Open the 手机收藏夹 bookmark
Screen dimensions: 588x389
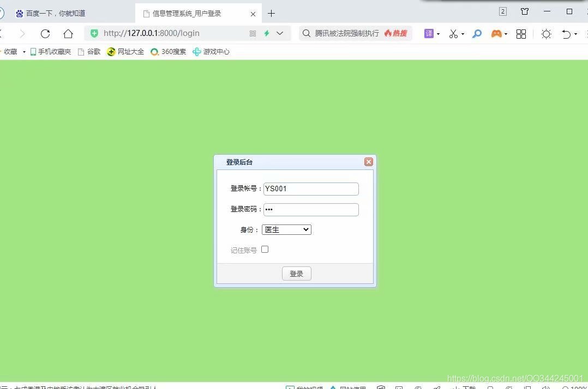tap(51, 52)
